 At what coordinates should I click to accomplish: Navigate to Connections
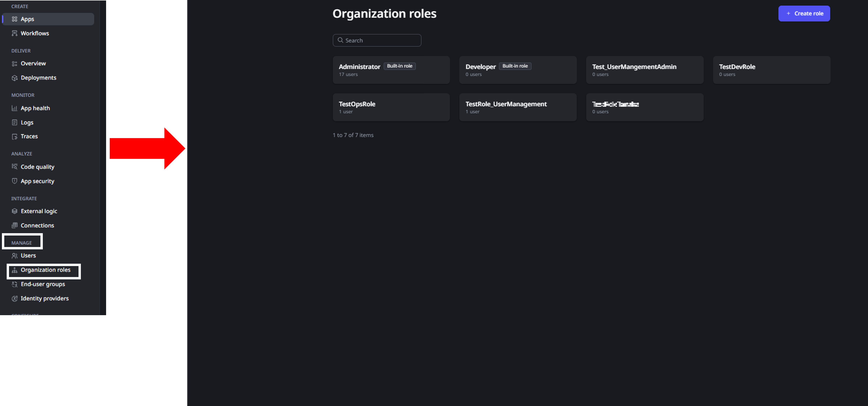pos(37,226)
